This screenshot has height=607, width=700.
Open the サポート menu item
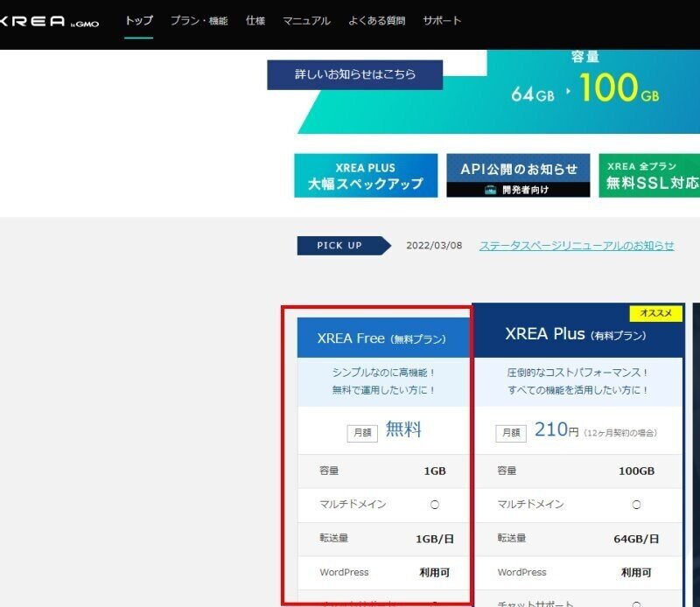442,20
